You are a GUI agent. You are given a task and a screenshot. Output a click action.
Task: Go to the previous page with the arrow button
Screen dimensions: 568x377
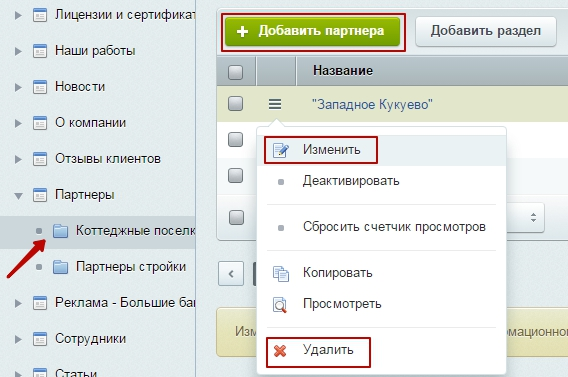coord(231,274)
